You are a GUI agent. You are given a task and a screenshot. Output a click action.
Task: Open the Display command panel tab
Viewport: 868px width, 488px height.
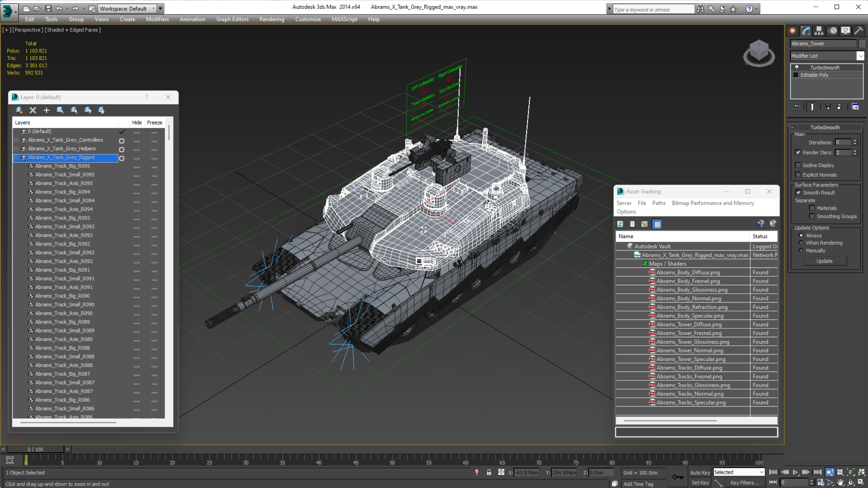pyautogui.click(x=846, y=31)
